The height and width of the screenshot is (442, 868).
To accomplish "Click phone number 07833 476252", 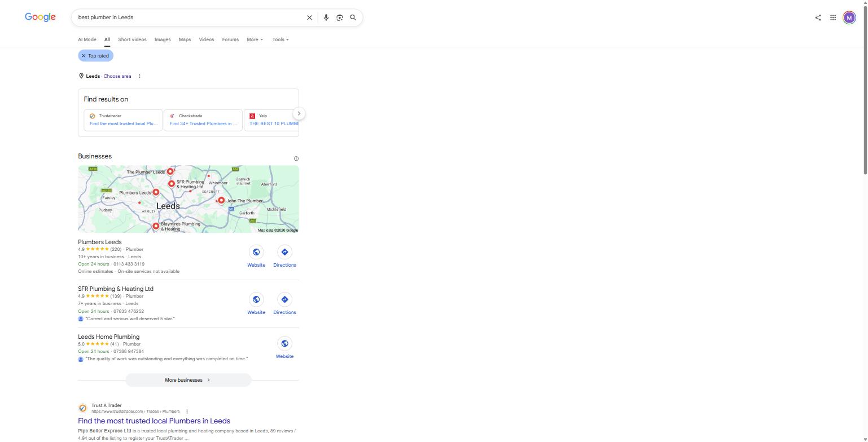I will pyautogui.click(x=129, y=311).
